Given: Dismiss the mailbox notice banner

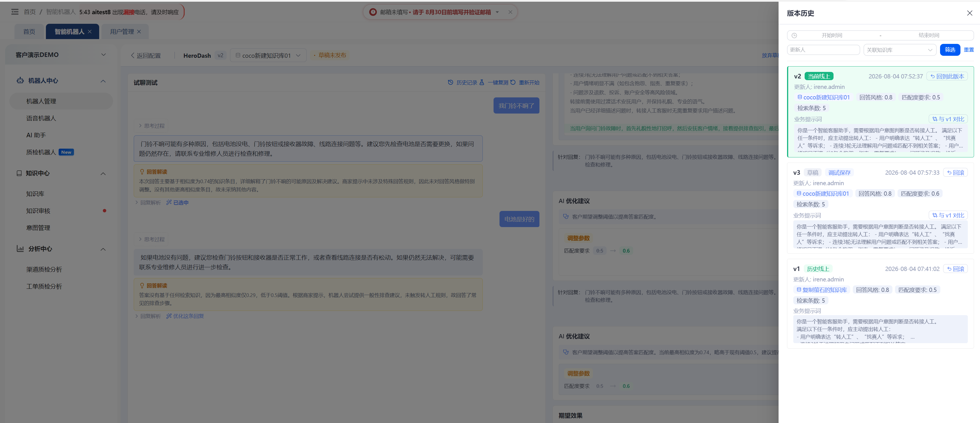Looking at the screenshot, I should pyautogui.click(x=510, y=12).
